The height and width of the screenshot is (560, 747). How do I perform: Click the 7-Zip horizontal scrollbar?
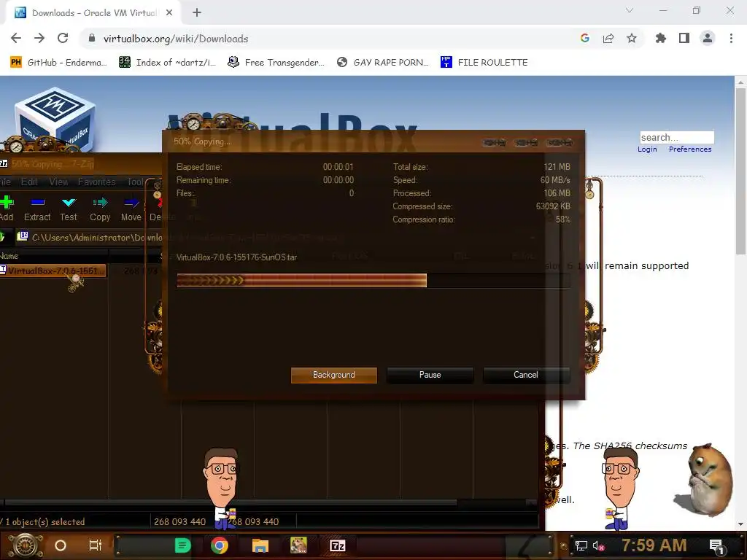231,502
